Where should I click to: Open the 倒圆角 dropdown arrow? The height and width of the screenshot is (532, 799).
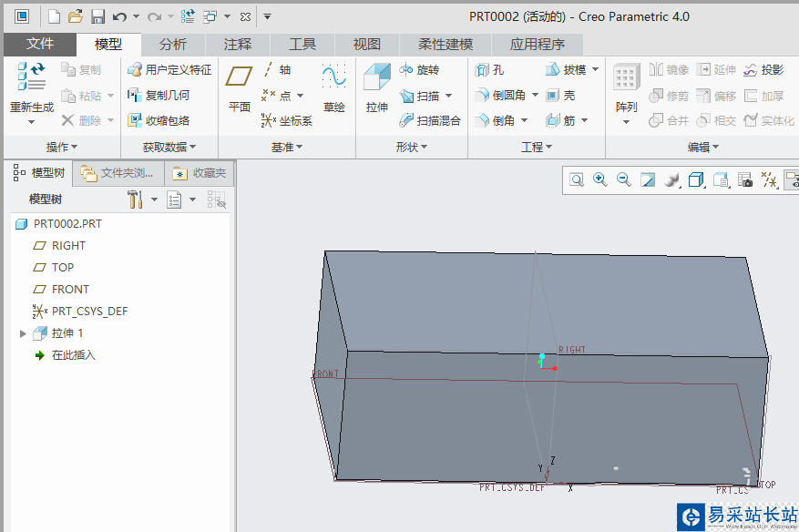tap(535, 96)
